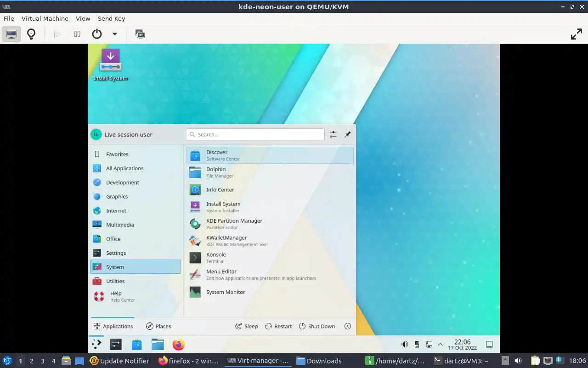This screenshot has width=588, height=368.
Task: Select Development category
Action: pyautogui.click(x=136, y=182)
